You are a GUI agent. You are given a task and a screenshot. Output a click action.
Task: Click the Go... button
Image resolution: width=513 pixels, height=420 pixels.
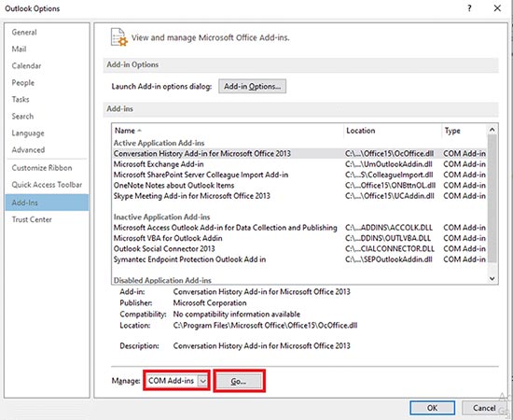239,381
